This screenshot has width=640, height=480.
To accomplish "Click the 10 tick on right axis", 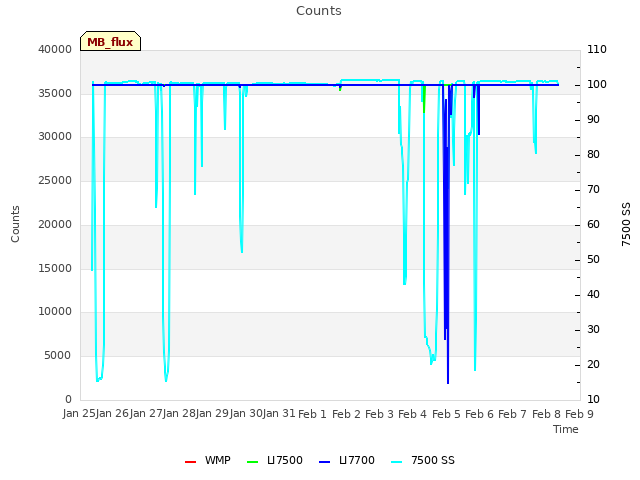I will tap(593, 399).
